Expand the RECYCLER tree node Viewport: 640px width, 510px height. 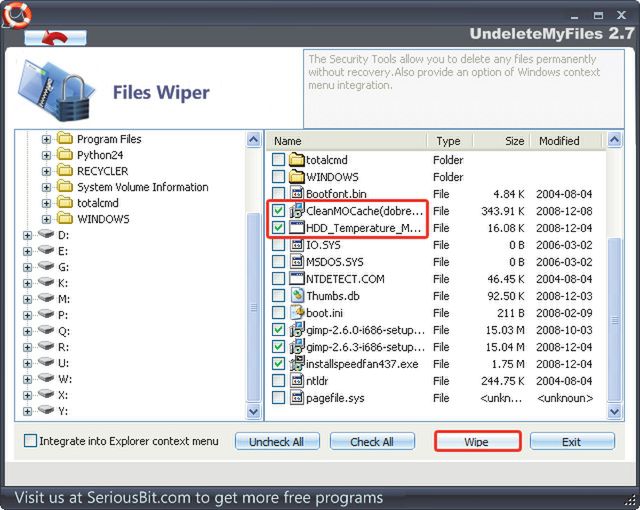46,171
